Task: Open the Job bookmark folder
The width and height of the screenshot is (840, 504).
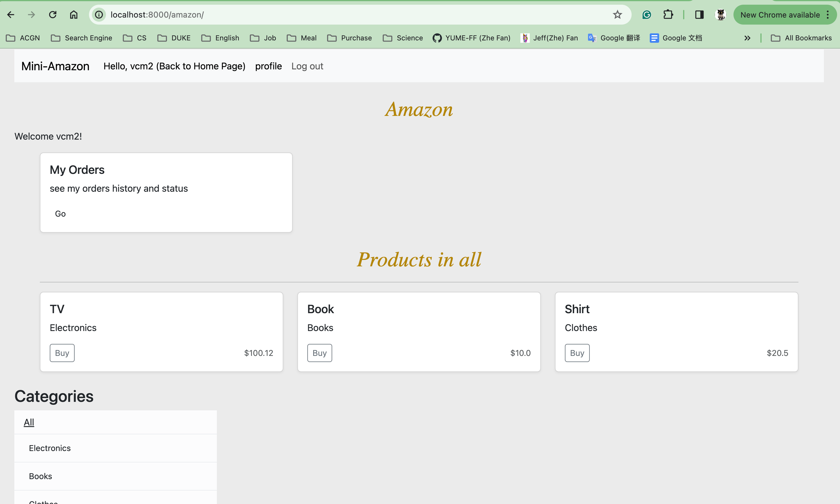Action: [x=263, y=38]
